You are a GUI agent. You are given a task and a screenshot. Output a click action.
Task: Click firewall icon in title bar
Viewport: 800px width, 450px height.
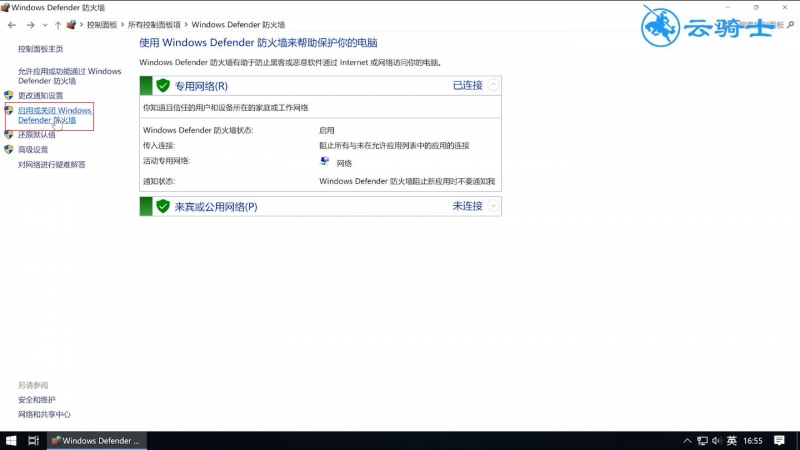(5, 8)
